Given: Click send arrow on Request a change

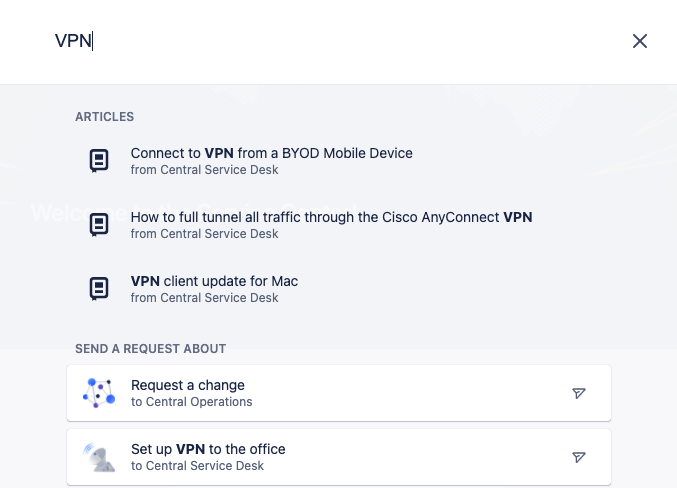Looking at the screenshot, I should coord(579,393).
